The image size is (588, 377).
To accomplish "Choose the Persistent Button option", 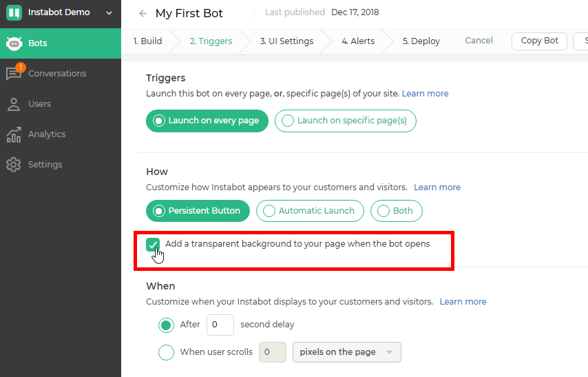I will (198, 211).
